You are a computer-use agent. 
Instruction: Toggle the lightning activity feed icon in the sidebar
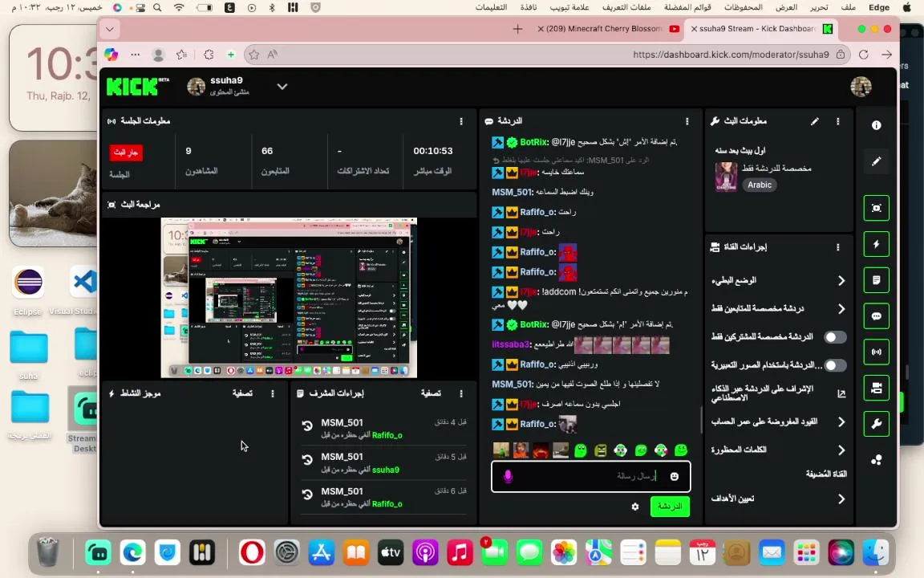(876, 244)
